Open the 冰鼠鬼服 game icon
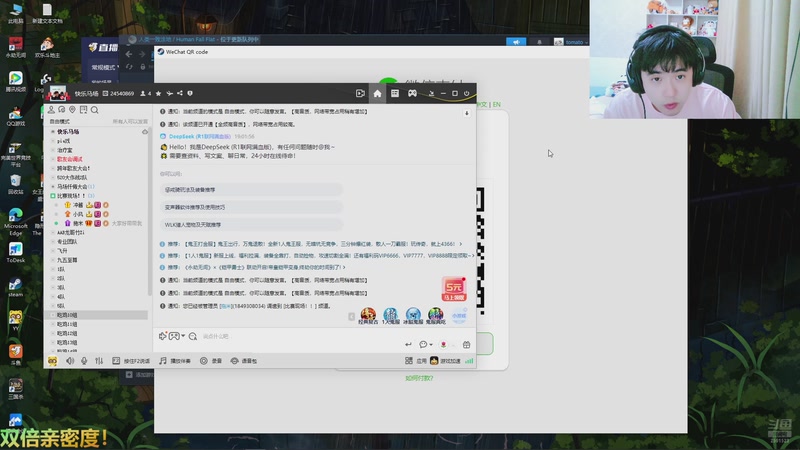This screenshot has width=800, height=450. point(413,316)
